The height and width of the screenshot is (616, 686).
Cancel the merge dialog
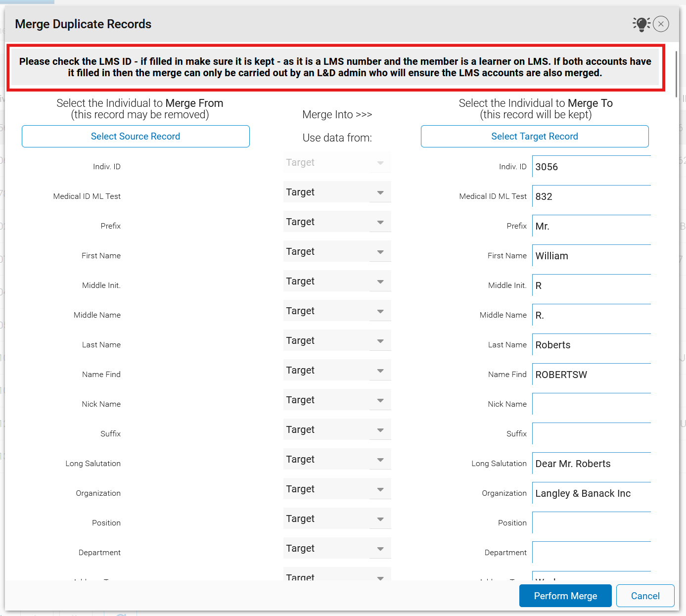tap(645, 596)
